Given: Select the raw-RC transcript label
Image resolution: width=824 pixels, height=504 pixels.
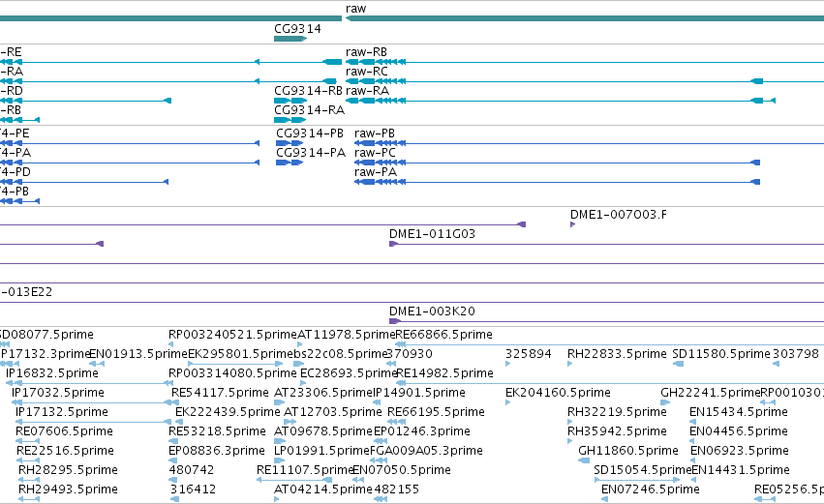Looking at the screenshot, I should coord(367,72).
